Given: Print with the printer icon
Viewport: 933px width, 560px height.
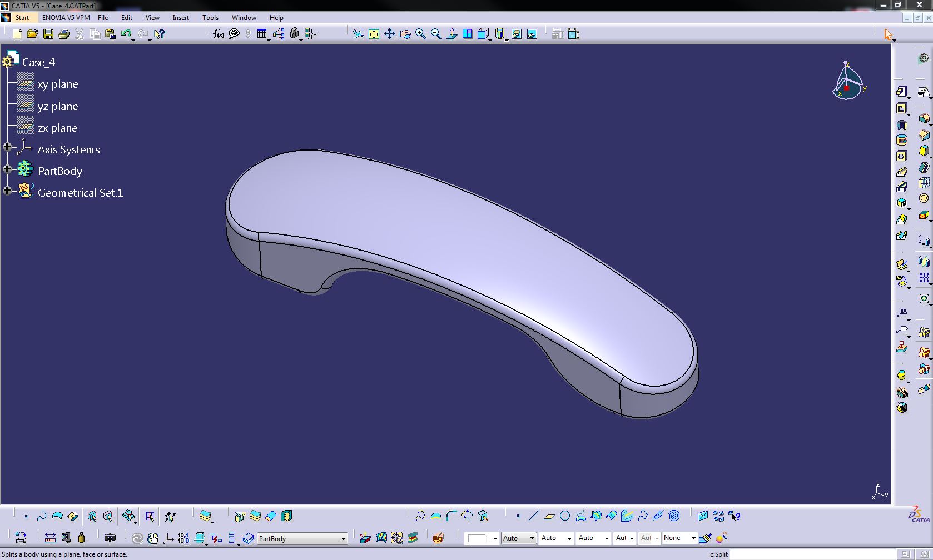Looking at the screenshot, I should click(64, 34).
